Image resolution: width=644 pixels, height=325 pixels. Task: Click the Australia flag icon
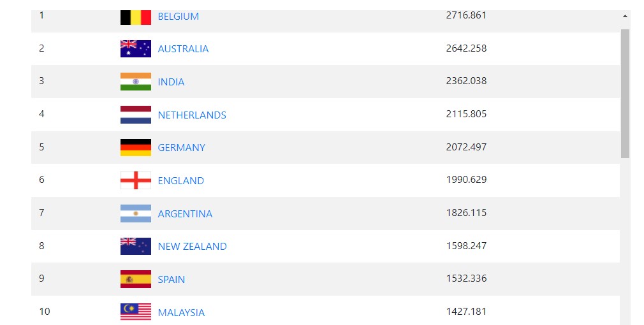point(136,49)
